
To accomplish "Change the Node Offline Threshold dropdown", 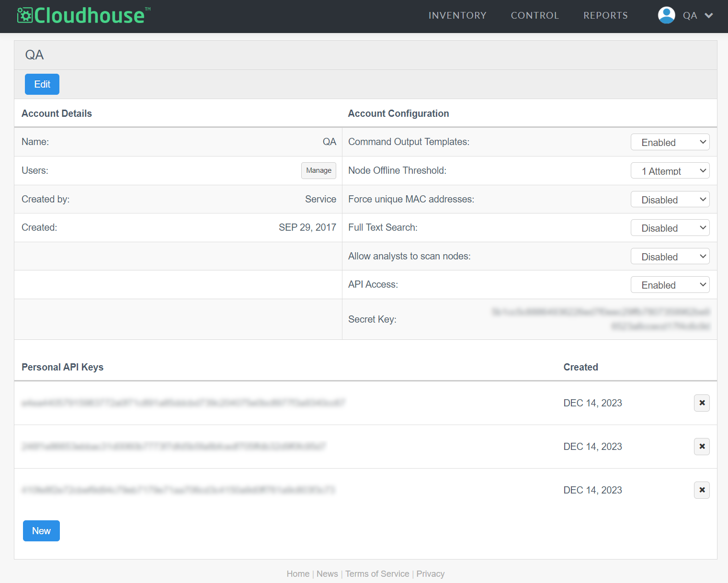I will pos(670,171).
